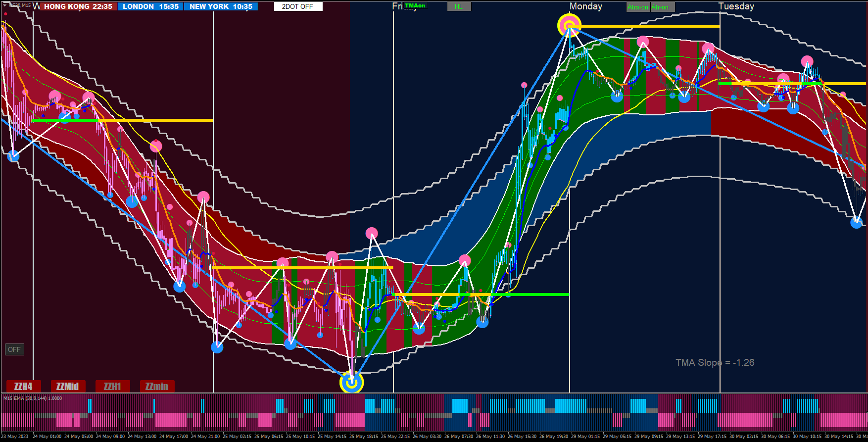Click the HL button
868x442 pixels.
459,6
